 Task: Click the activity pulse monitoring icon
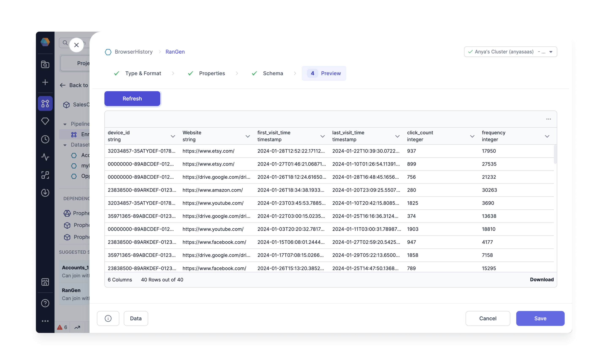(x=45, y=157)
